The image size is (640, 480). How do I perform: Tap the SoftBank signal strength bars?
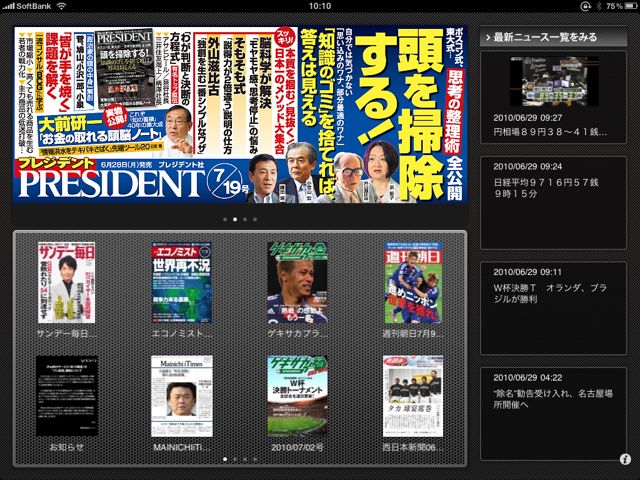coord(9,6)
